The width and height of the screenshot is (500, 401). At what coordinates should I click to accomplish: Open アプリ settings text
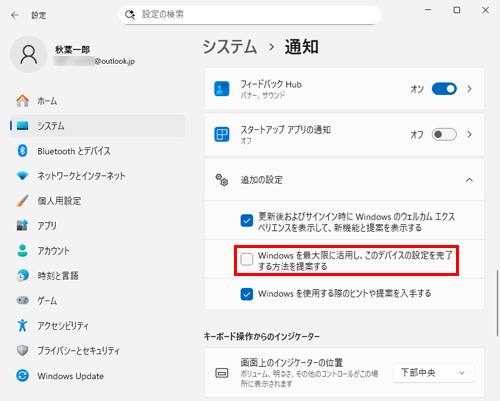click(47, 226)
